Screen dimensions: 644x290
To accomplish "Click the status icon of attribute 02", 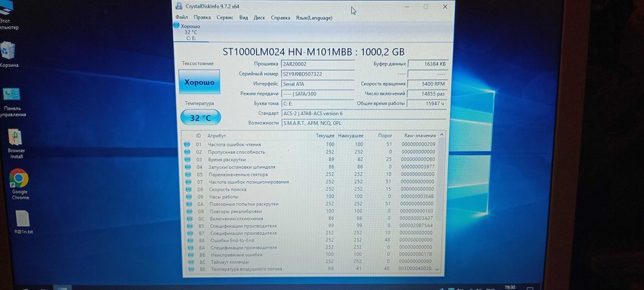I will point(187,152).
